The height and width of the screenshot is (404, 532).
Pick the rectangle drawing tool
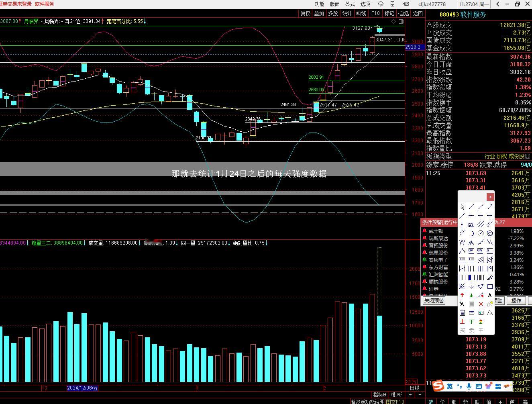(x=490, y=286)
